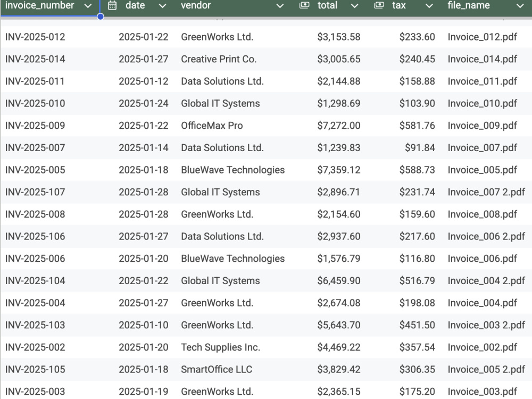Click tax value $233.60

(417, 37)
